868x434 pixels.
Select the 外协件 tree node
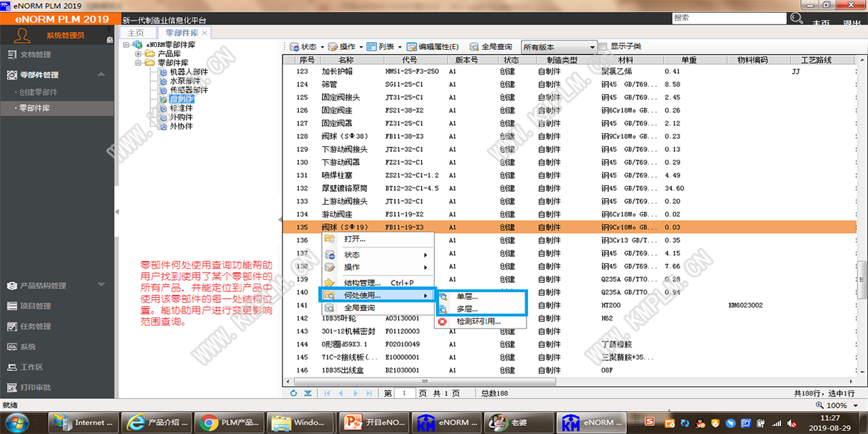(x=181, y=126)
